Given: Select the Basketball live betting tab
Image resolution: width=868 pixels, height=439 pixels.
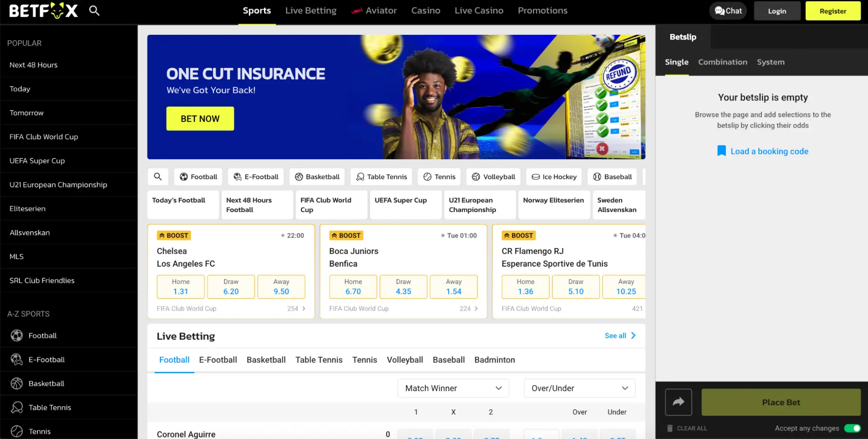Looking at the screenshot, I should 266,360.
